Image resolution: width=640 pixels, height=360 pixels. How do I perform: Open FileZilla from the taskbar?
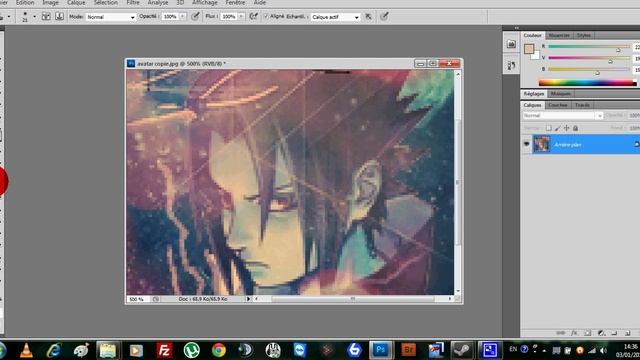pos(164,350)
